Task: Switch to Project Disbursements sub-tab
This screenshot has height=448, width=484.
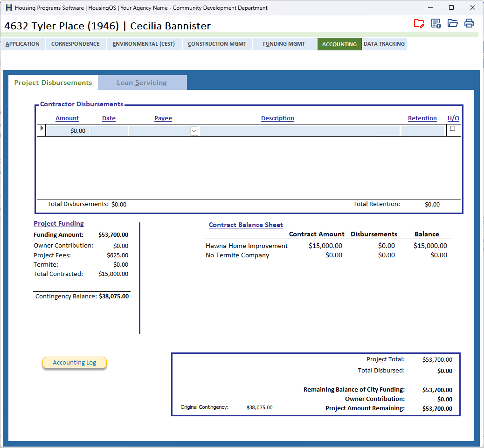Action: click(53, 83)
